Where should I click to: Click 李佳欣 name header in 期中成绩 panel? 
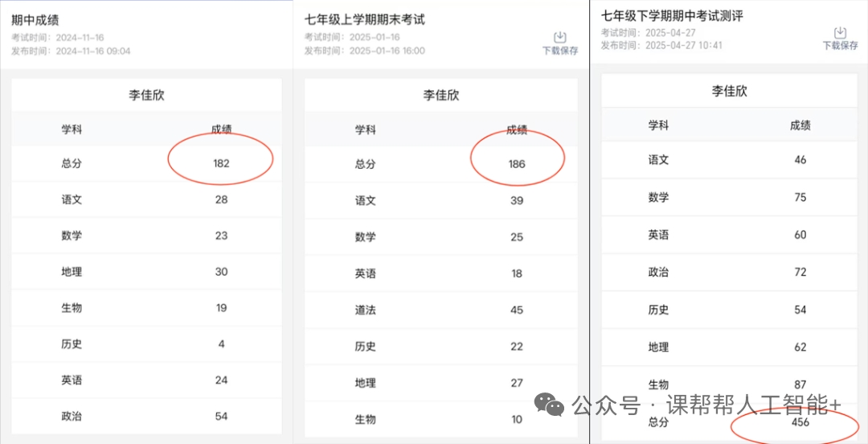(x=146, y=95)
